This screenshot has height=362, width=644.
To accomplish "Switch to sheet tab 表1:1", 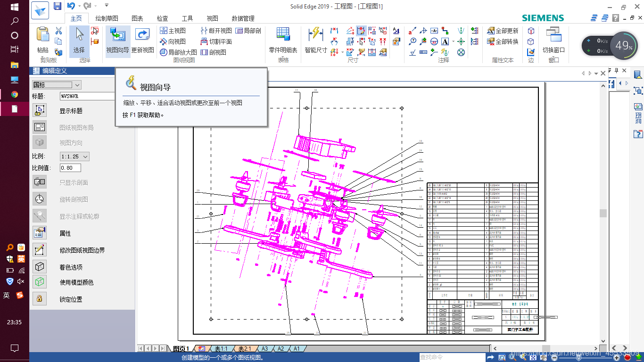I will (221, 349).
